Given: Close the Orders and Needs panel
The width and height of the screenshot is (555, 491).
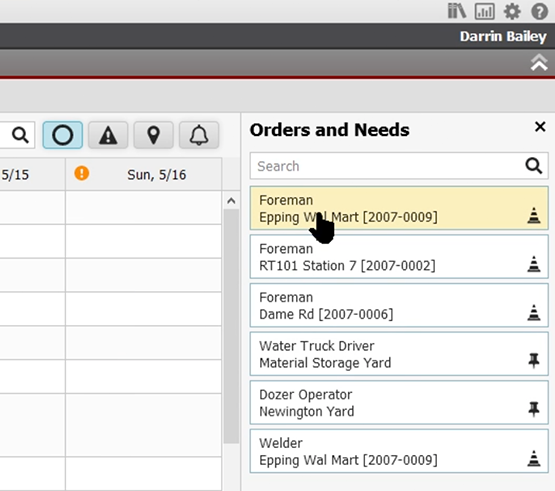Looking at the screenshot, I should [x=540, y=127].
